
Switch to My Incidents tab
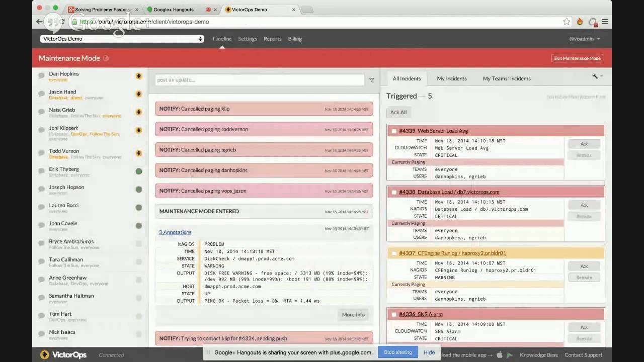point(452,78)
